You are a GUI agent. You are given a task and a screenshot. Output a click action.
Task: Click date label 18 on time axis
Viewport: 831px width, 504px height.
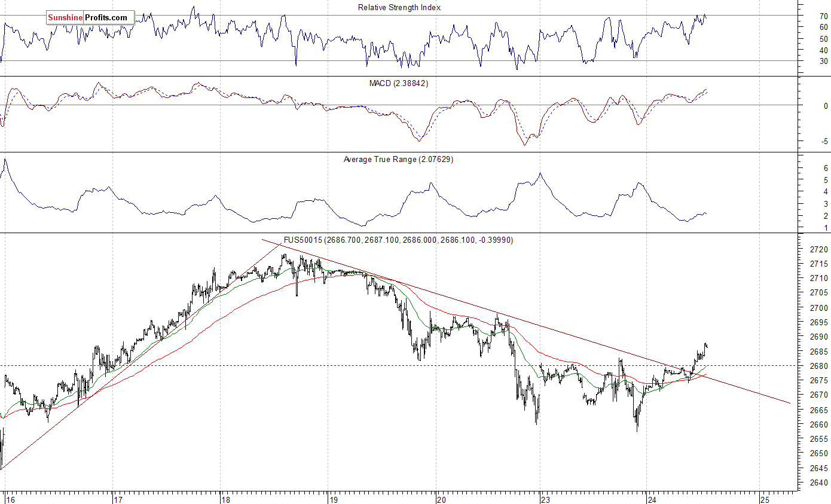click(x=225, y=499)
